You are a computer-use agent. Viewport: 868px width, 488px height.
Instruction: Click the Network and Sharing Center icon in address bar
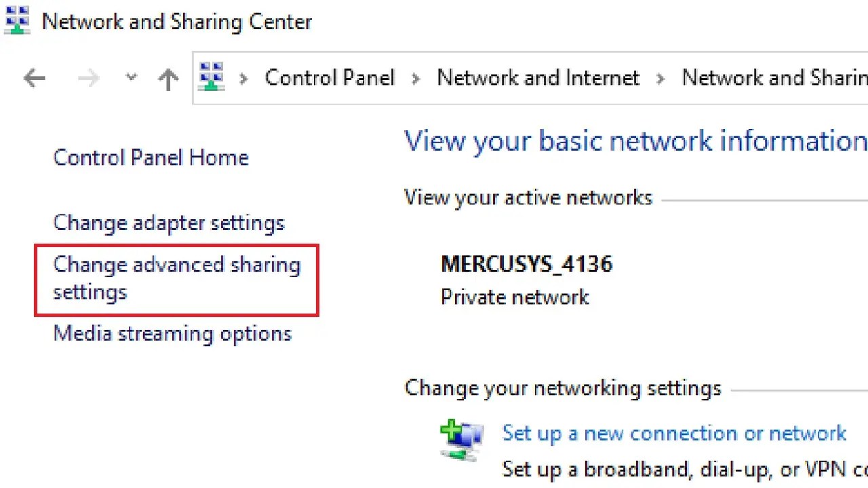tap(211, 77)
